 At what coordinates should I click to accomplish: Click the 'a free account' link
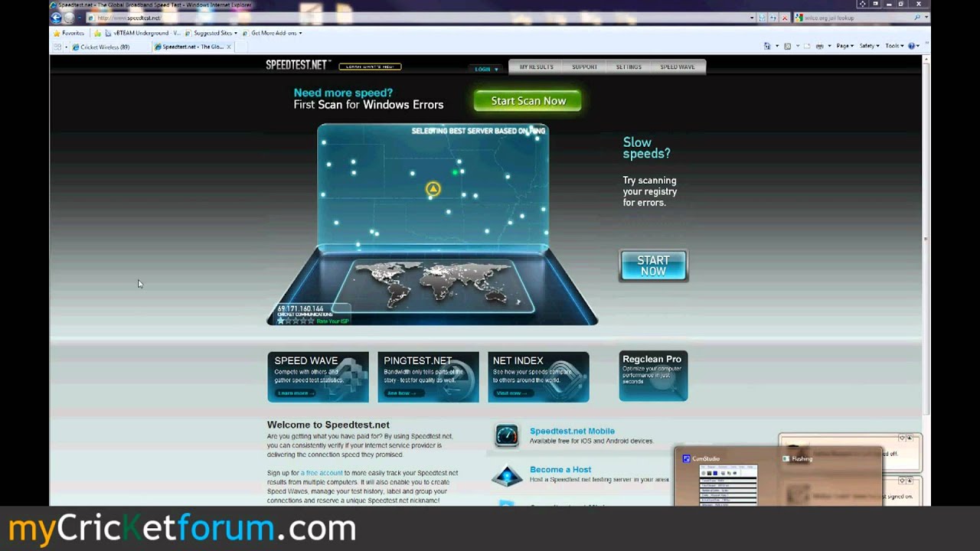tap(322, 473)
